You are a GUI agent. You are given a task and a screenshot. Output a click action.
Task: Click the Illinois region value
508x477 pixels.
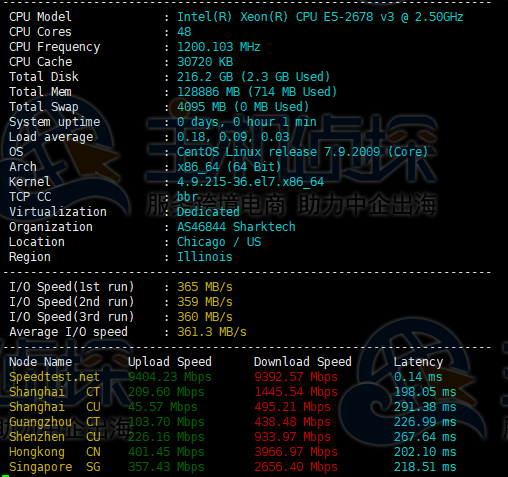[205, 257]
